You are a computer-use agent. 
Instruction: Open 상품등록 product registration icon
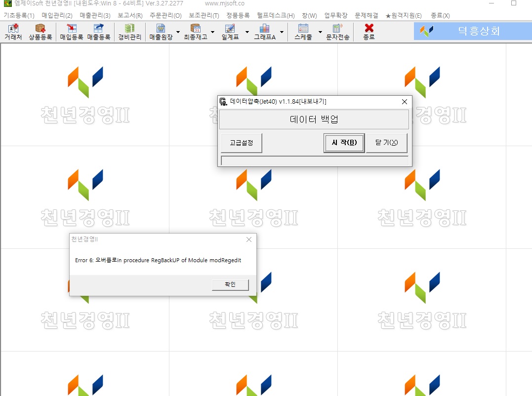pos(40,32)
